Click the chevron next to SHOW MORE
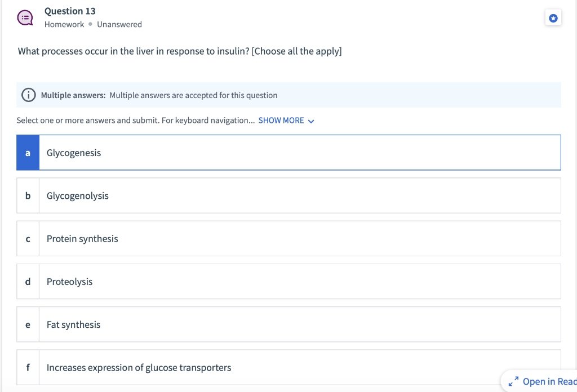The width and height of the screenshot is (577, 392). tap(311, 121)
